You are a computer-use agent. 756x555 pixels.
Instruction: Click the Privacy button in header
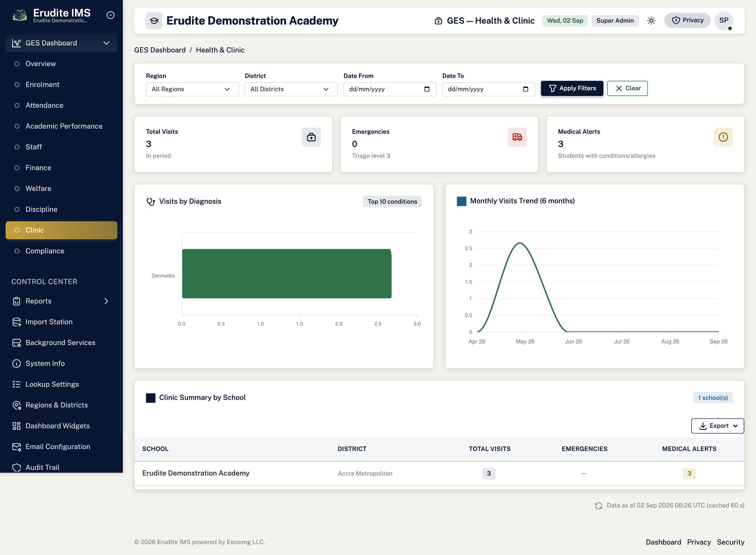pyautogui.click(x=687, y=20)
